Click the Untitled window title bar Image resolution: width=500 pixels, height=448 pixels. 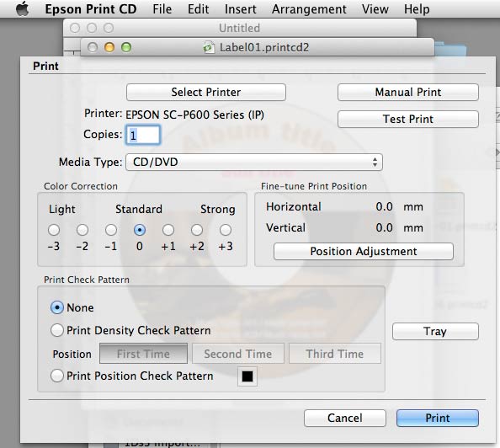240,28
